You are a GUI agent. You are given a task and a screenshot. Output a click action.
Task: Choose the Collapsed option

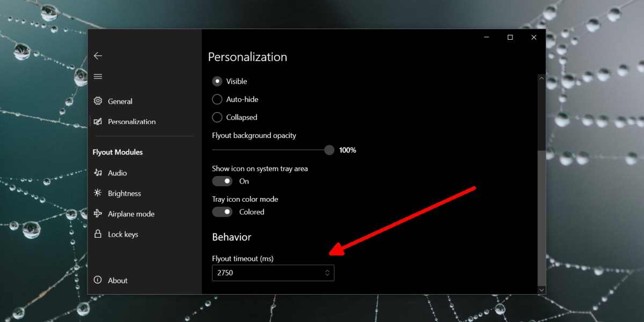click(217, 117)
